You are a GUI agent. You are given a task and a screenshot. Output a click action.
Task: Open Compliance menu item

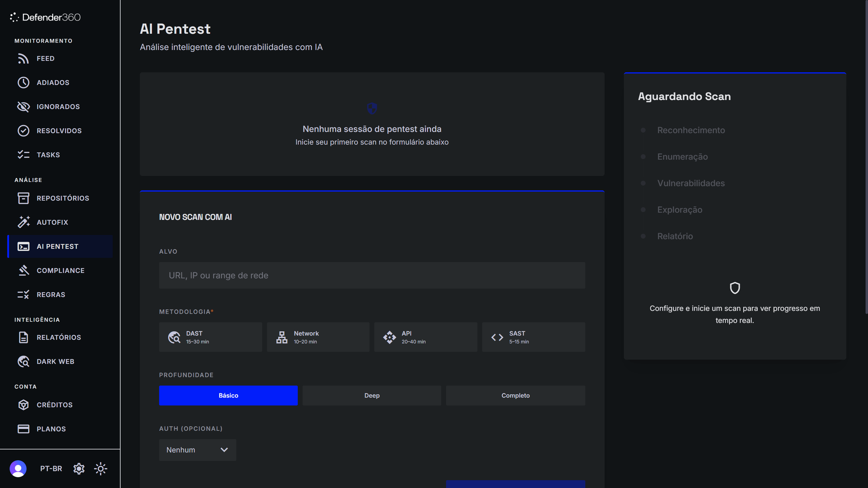(60, 271)
